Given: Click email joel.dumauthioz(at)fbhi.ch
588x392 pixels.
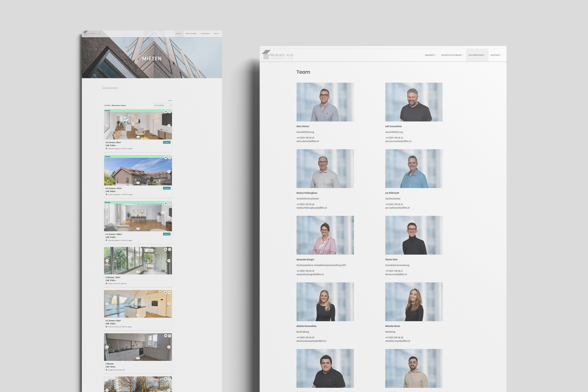Looking at the screenshot, I should click(x=398, y=141).
